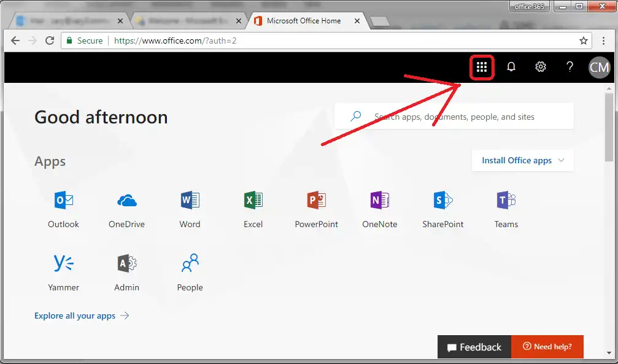The width and height of the screenshot is (618, 364).
Task: Open the Yammer app
Action: (x=64, y=272)
